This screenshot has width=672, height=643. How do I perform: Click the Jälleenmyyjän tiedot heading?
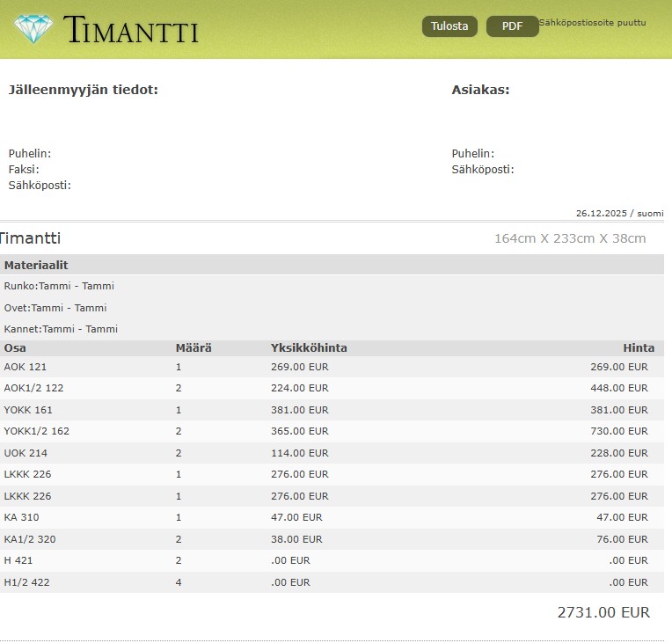pyautogui.click(x=84, y=90)
